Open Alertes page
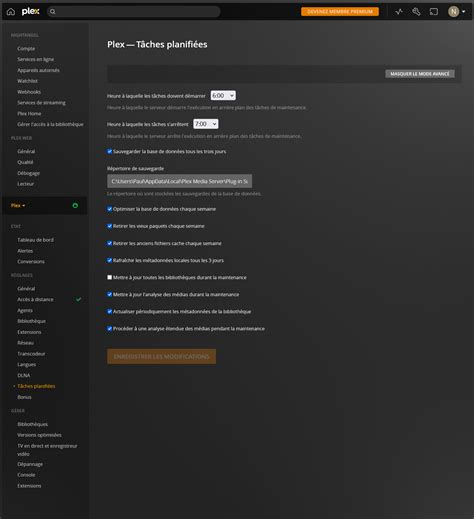The width and height of the screenshot is (474, 519). click(x=25, y=251)
